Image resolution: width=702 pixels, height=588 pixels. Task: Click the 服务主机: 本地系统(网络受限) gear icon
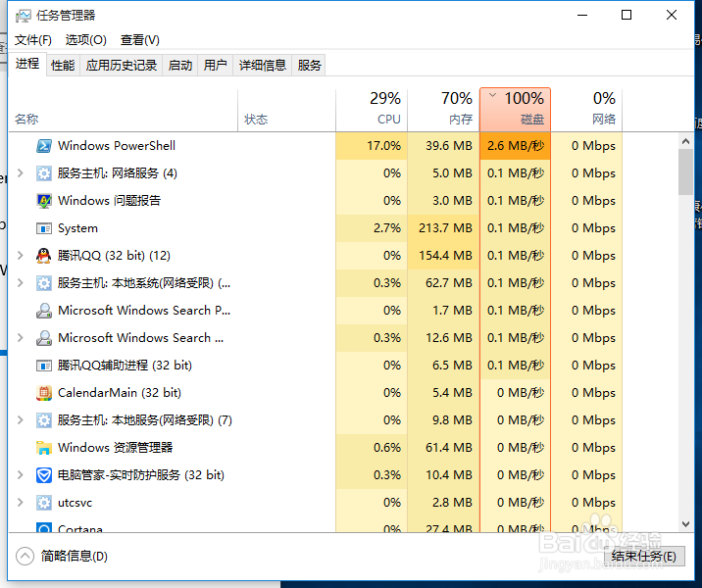(44, 283)
